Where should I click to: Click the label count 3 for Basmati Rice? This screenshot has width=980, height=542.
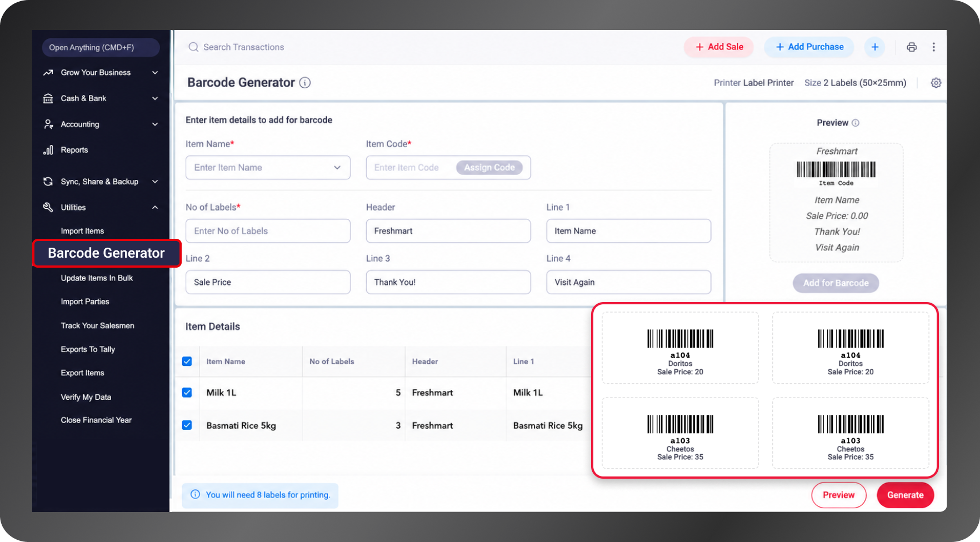[x=398, y=425]
